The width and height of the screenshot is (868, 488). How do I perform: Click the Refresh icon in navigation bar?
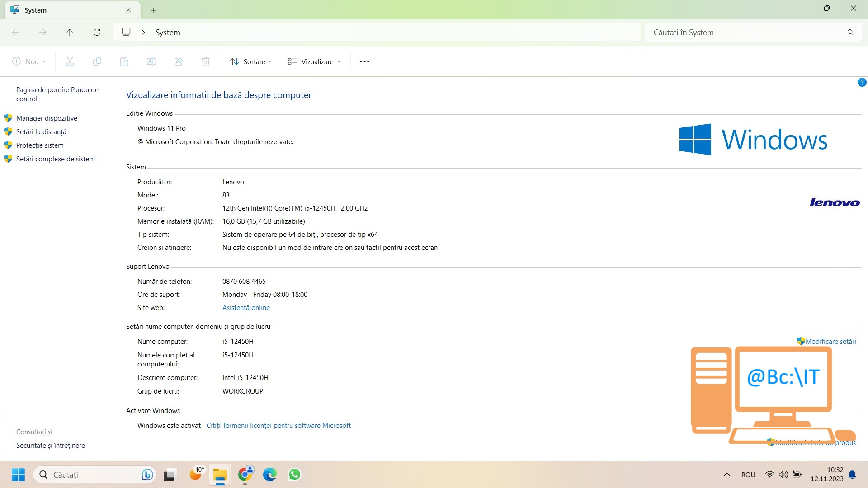point(97,32)
